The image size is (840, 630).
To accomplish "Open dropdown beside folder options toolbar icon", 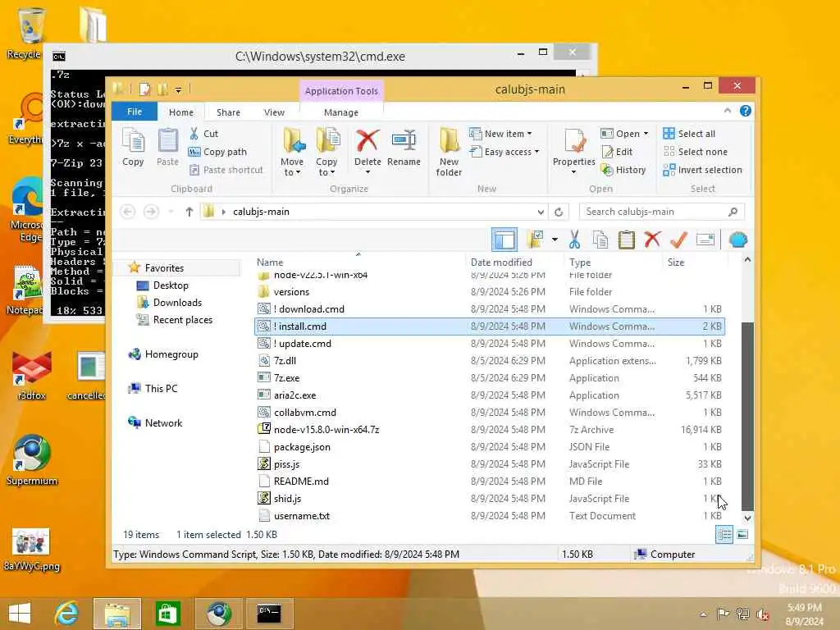I will [x=555, y=240].
